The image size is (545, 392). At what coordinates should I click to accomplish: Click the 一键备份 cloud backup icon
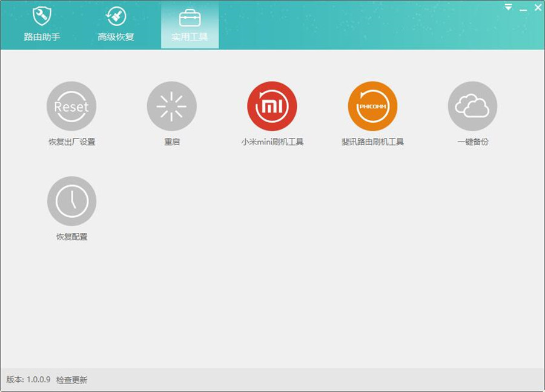tap(474, 105)
